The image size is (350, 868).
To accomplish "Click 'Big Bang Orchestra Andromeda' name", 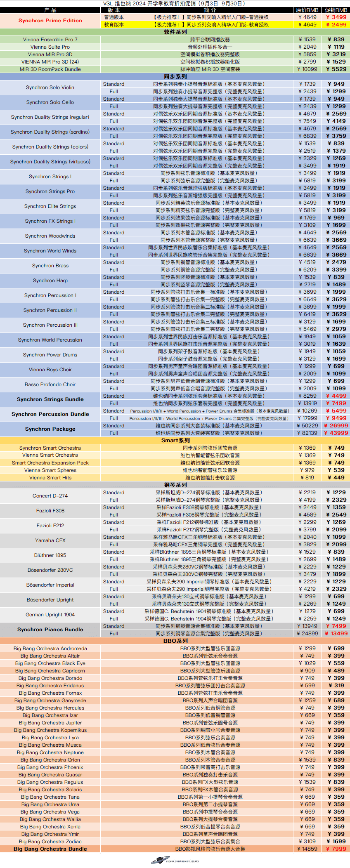I will [50, 649].
